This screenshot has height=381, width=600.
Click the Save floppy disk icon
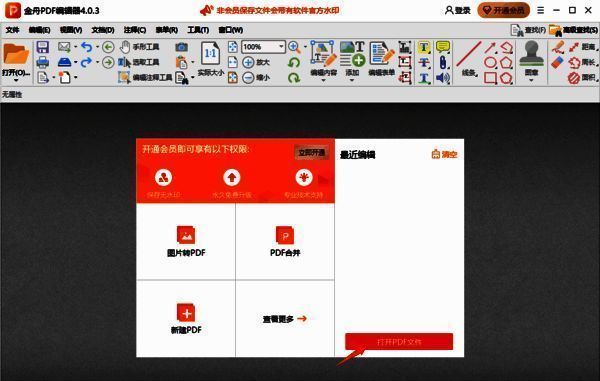42,47
